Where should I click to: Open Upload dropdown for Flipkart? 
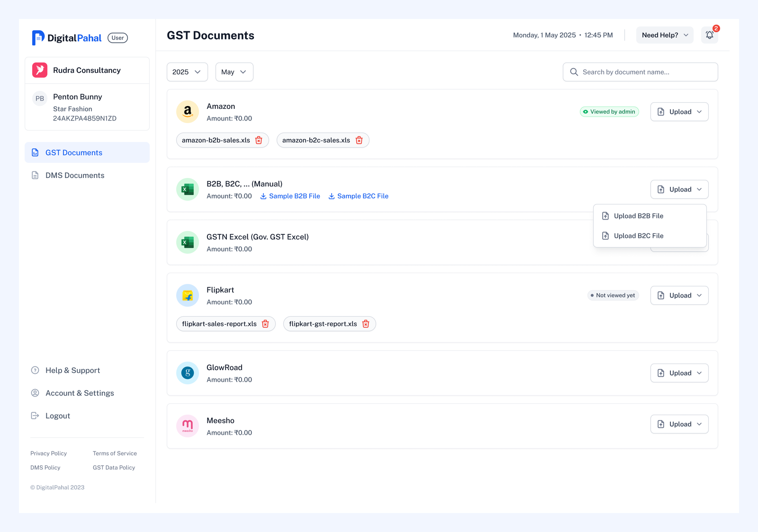click(x=679, y=295)
